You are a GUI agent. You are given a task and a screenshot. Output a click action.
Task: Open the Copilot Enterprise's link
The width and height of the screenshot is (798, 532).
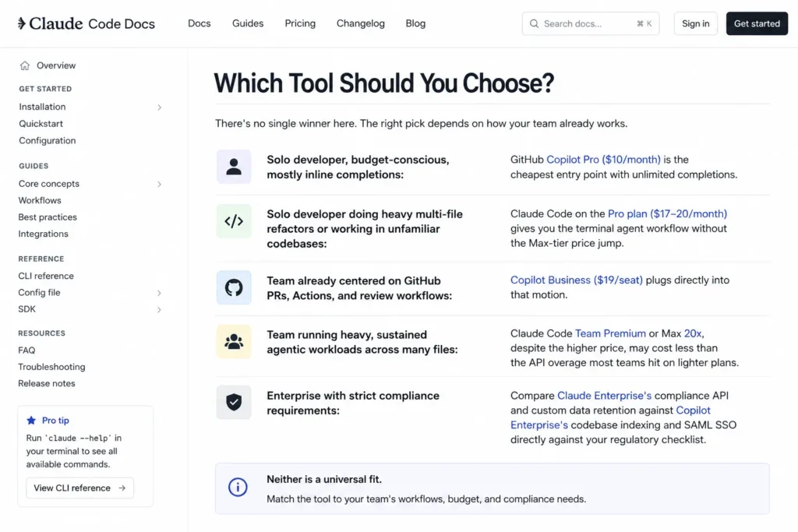(610, 417)
